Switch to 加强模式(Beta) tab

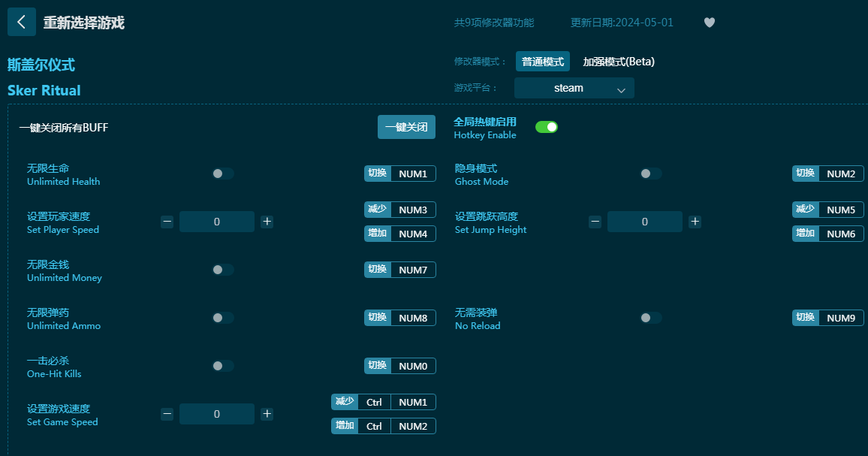coord(619,62)
